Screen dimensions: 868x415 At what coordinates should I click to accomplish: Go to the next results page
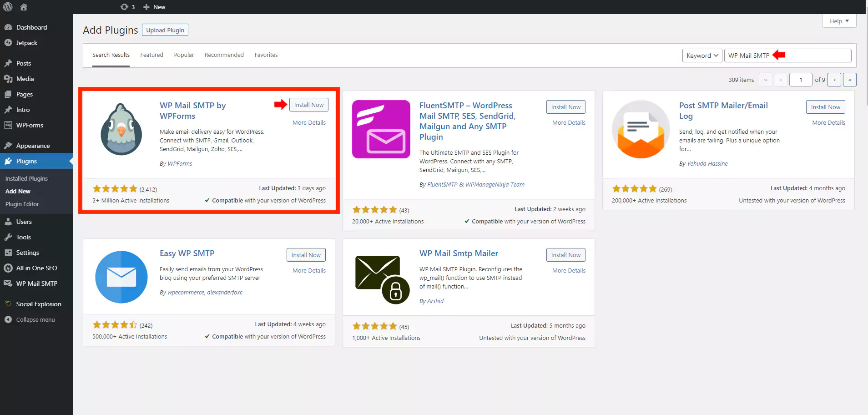(834, 80)
